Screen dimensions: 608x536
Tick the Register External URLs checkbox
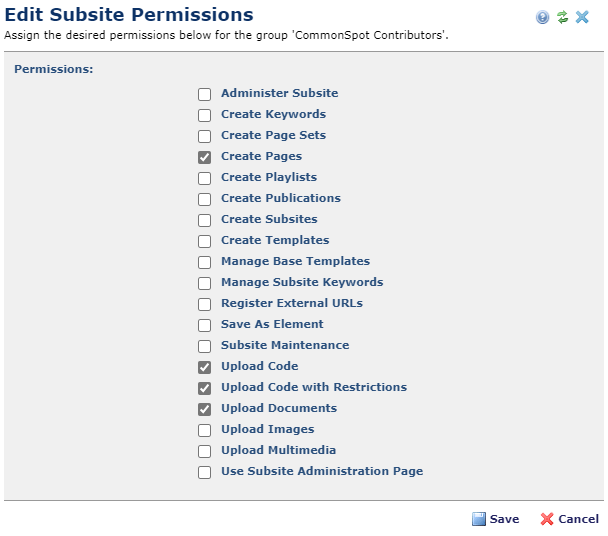point(205,304)
